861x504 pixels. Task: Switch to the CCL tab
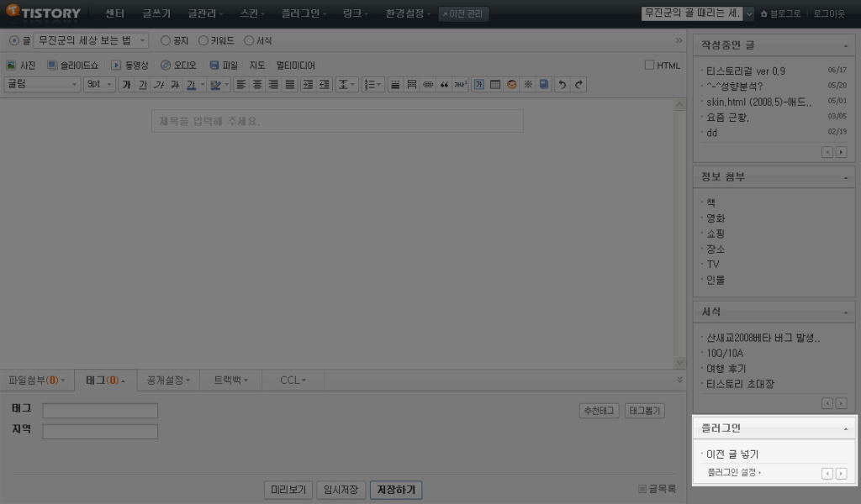293,380
